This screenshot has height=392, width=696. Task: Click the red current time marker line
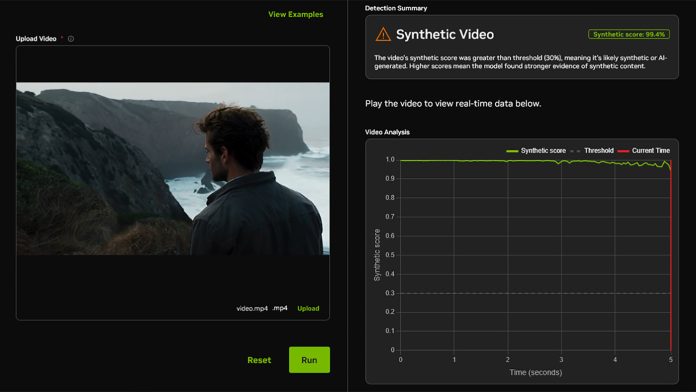pos(671,256)
